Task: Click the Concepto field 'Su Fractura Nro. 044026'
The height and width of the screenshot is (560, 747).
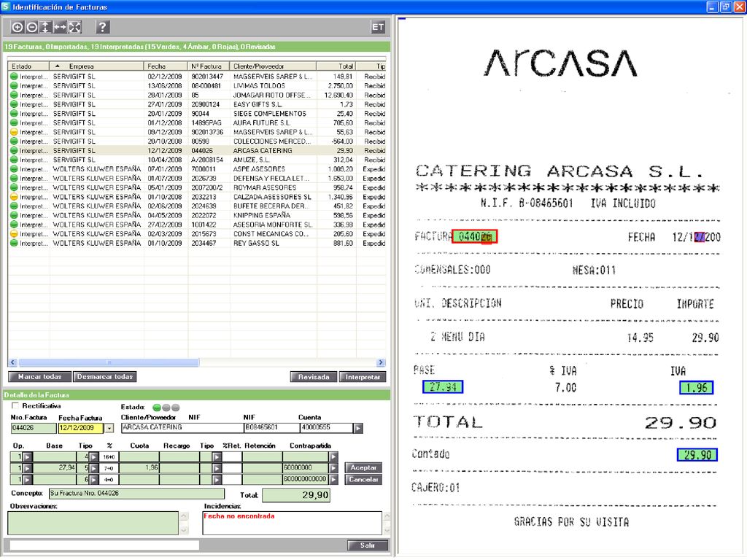Action: 136,494
